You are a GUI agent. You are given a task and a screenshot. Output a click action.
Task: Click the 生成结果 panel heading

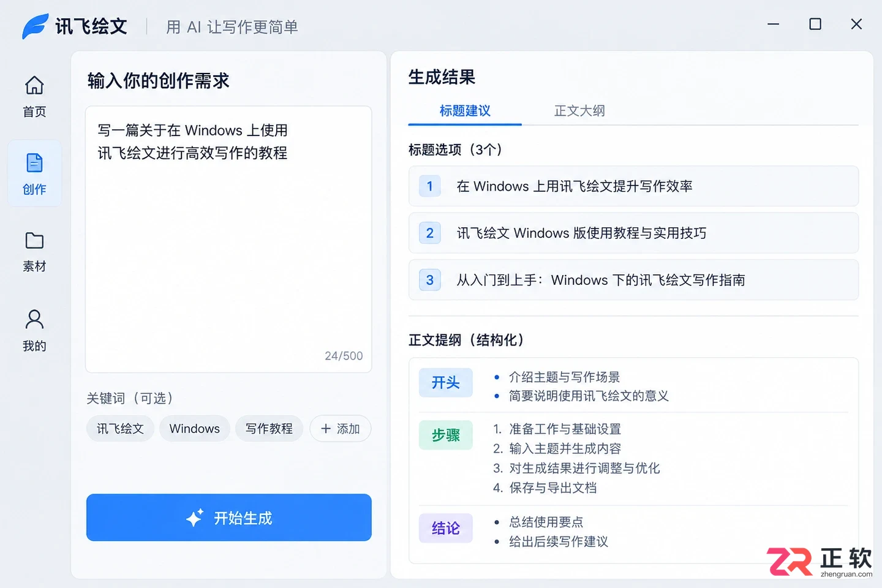point(442,77)
